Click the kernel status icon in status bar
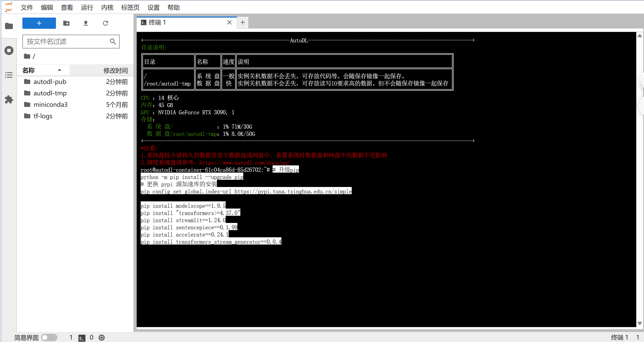This screenshot has width=644, height=342. (102, 337)
